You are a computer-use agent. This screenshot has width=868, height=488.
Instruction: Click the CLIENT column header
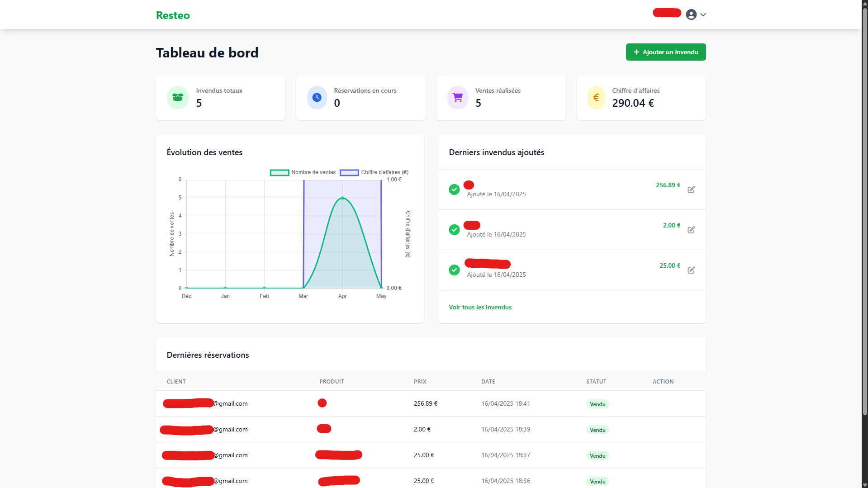(176, 382)
